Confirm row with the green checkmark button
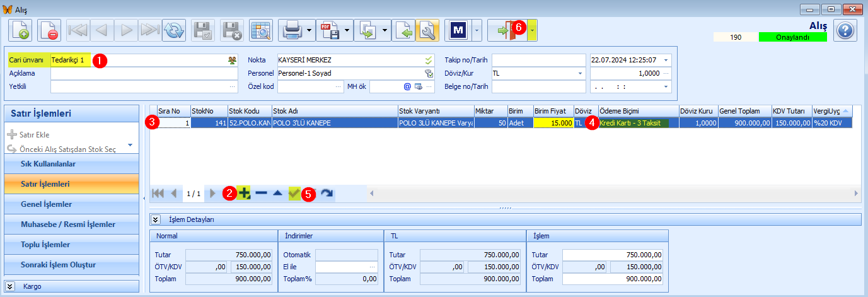 pos(294,194)
